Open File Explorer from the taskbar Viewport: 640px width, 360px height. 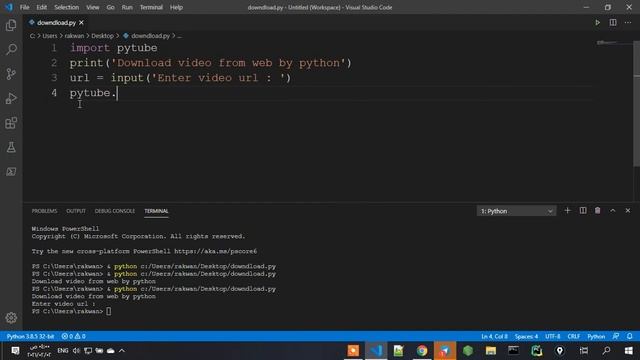pos(491,351)
